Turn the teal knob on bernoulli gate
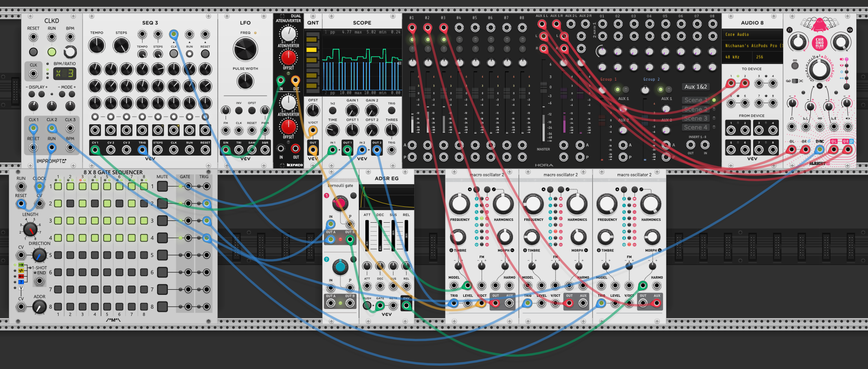 (x=340, y=267)
